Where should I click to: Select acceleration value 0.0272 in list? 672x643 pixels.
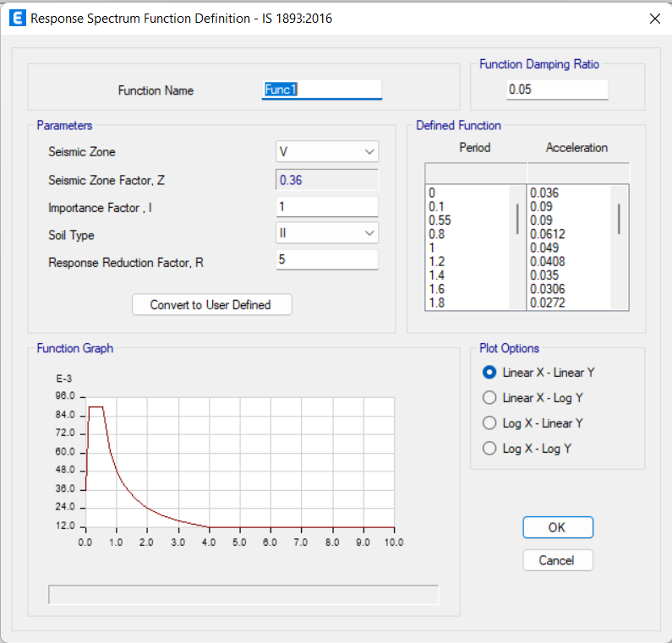547,302
